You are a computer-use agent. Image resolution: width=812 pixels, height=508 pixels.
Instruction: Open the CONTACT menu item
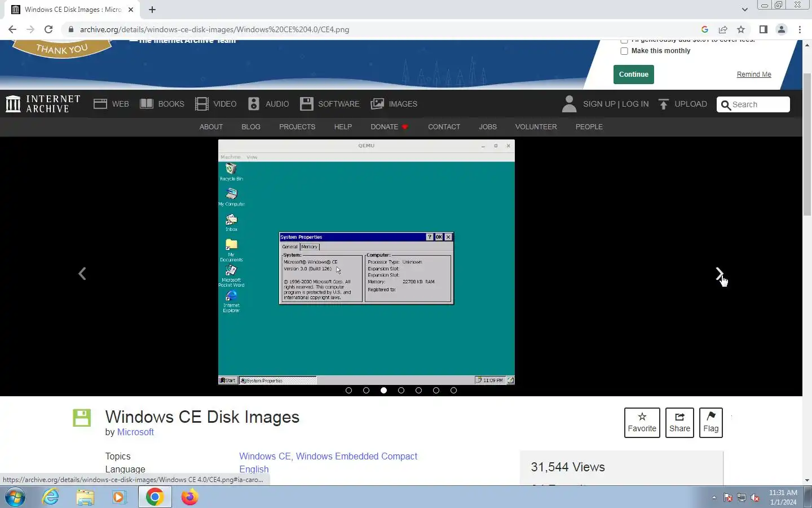pyautogui.click(x=444, y=127)
